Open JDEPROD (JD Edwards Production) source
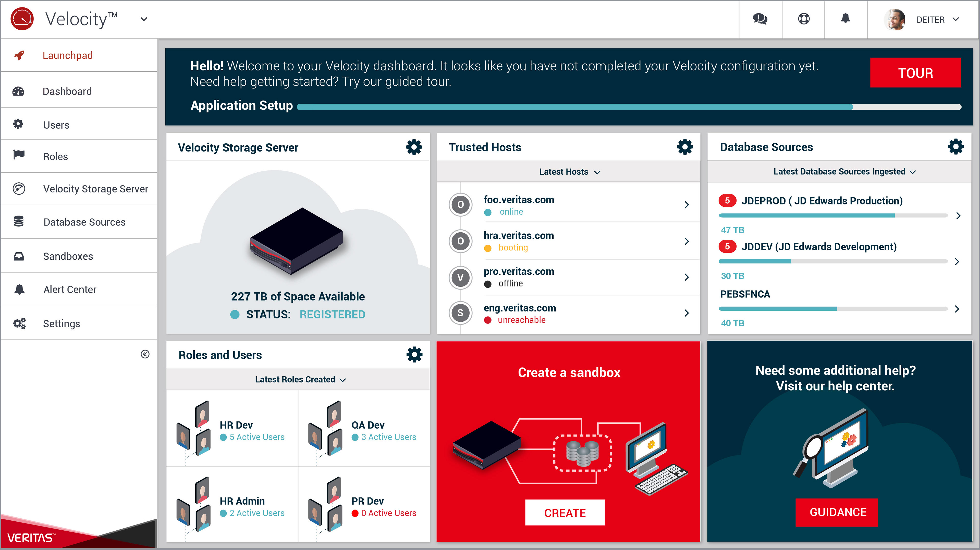The width and height of the screenshot is (980, 550). [822, 201]
